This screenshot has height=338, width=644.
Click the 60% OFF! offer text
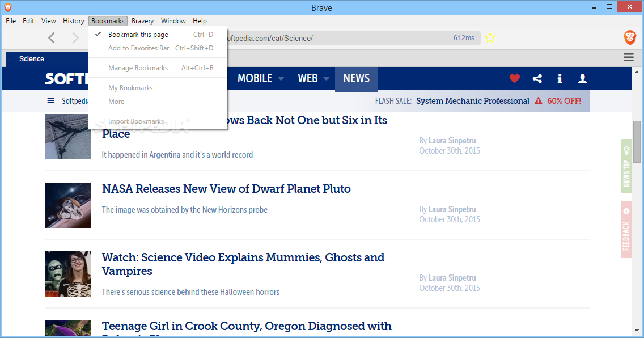564,100
